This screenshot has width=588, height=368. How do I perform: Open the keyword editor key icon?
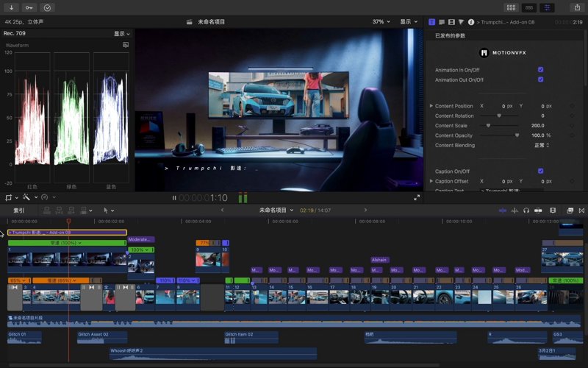[29, 7]
